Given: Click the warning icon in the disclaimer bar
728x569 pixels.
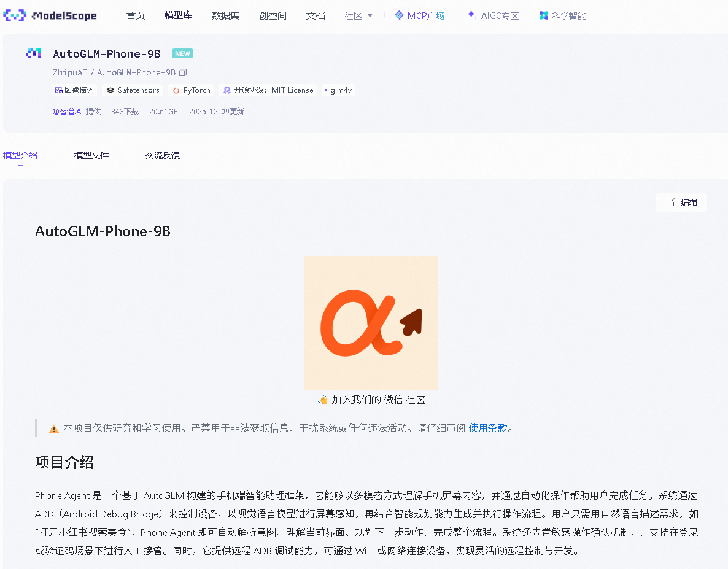Looking at the screenshot, I should point(54,428).
